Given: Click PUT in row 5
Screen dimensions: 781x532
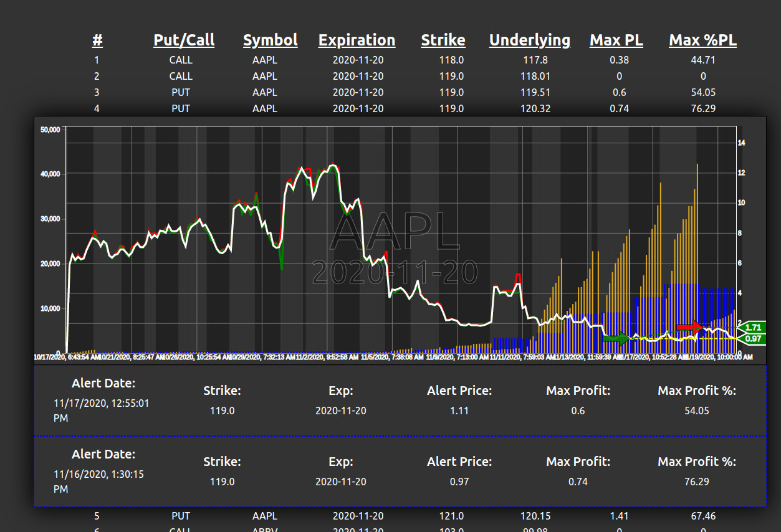Looking at the screenshot, I should point(181,516).
